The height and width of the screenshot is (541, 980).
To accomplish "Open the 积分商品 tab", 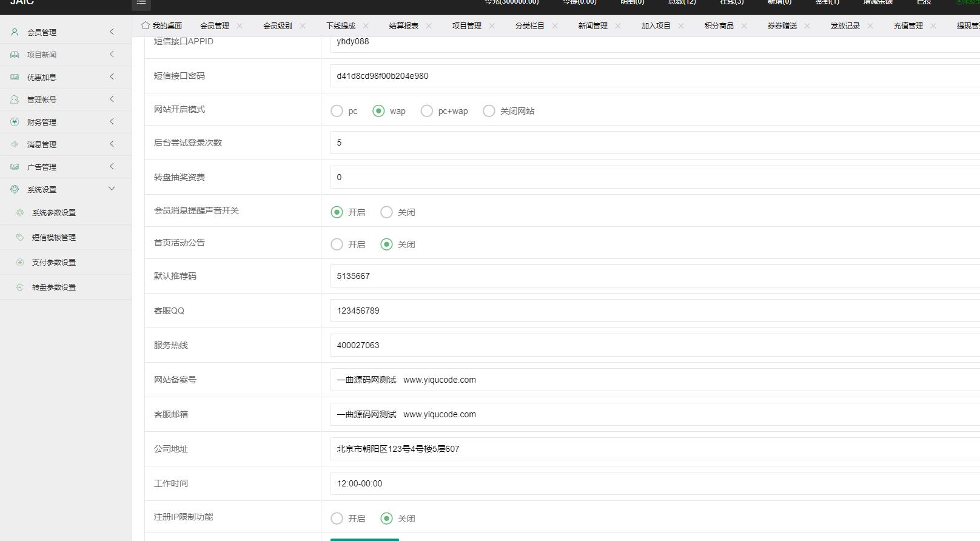I will click(x=719, y=25).
